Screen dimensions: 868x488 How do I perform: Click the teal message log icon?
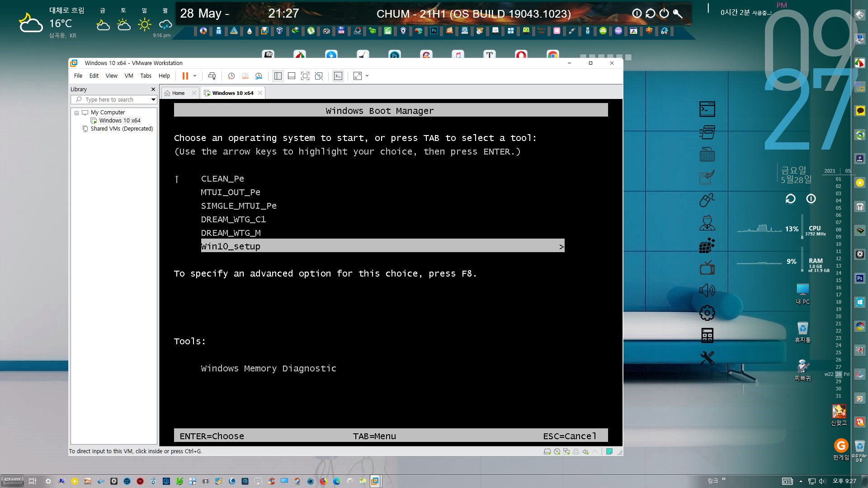[609, 451]
